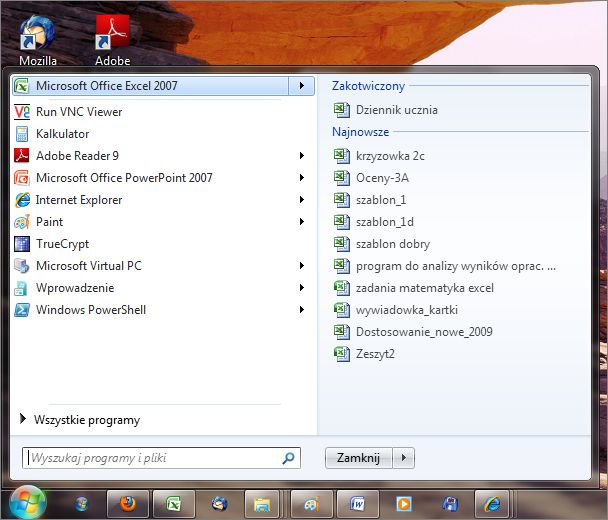Click the Excel icon beside Microsoft Office Excel 2007
The image size is (608, 520).
click(x=22, y=86)
